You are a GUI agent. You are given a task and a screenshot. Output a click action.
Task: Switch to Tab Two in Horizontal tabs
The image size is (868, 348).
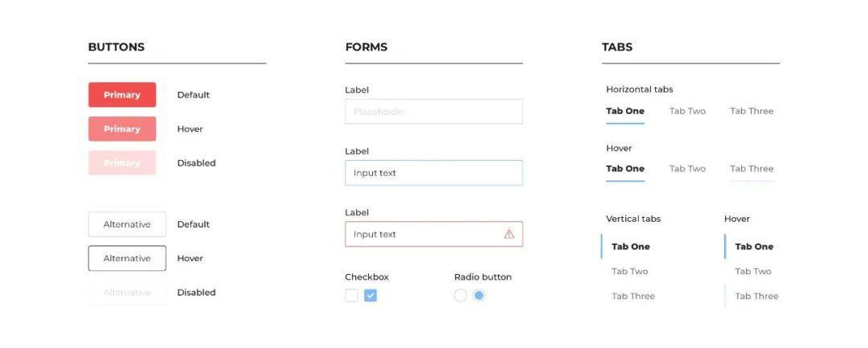[687, 111]
